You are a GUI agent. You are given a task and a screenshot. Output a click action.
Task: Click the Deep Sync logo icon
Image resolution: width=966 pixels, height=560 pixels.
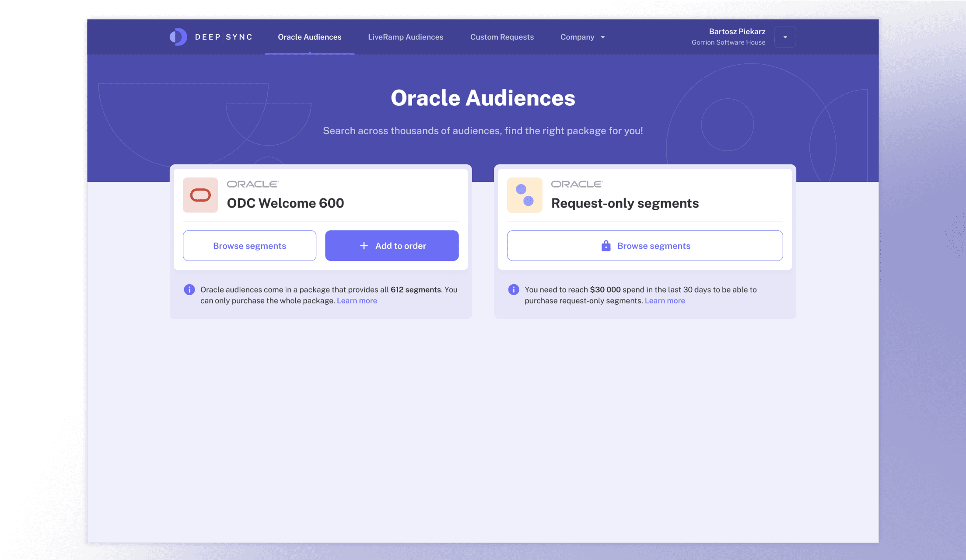(x=178, y=37)
